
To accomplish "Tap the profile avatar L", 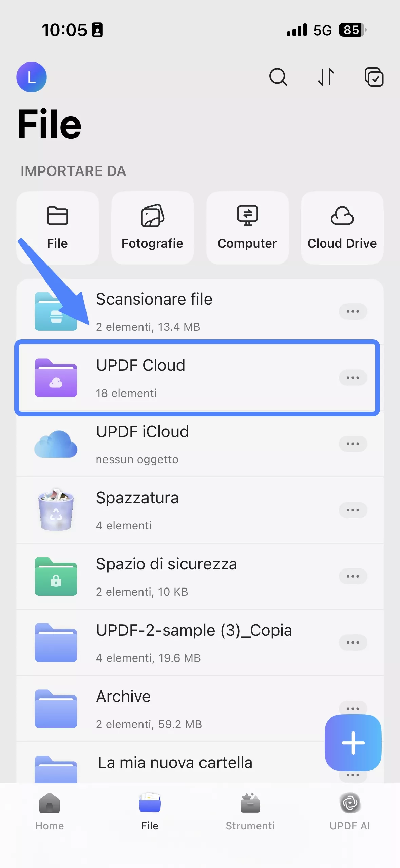I will pos(32,77).
